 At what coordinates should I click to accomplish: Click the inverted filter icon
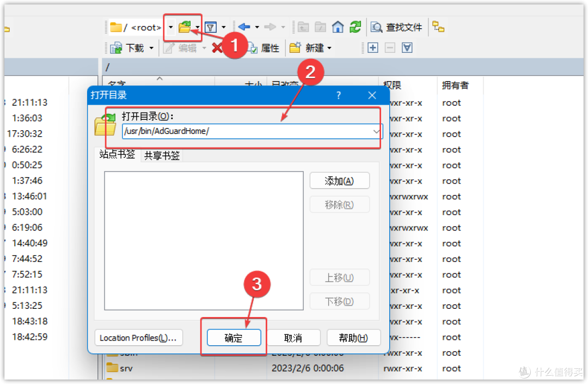click(407, 47)
